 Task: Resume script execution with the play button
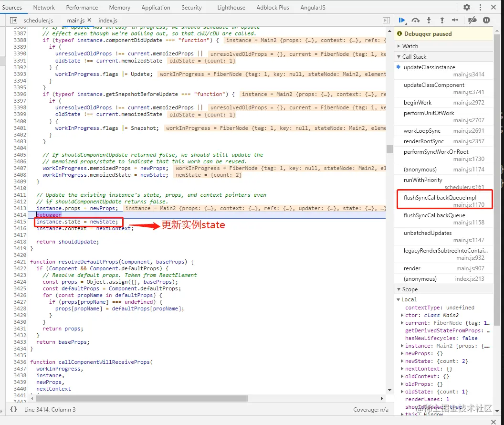point(402,20)
